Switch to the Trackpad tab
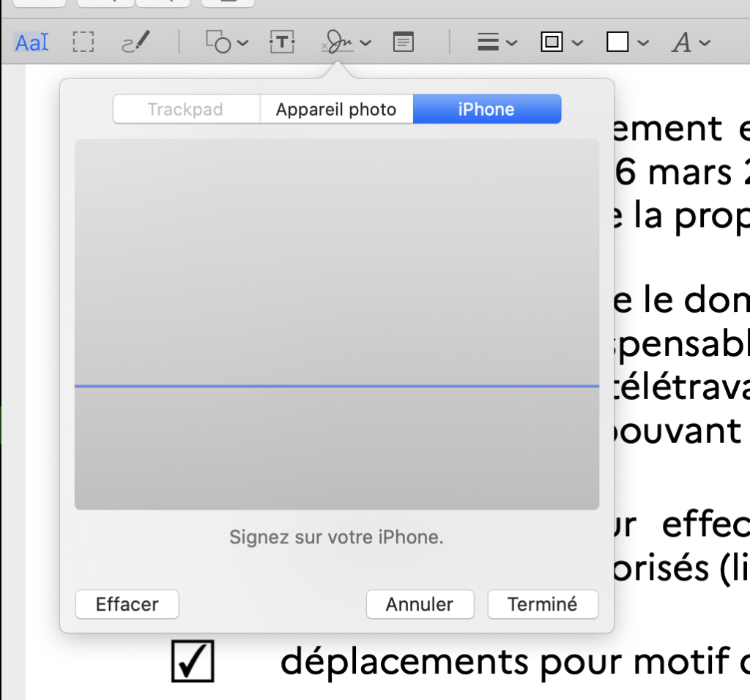 click(x=185, y=110)
